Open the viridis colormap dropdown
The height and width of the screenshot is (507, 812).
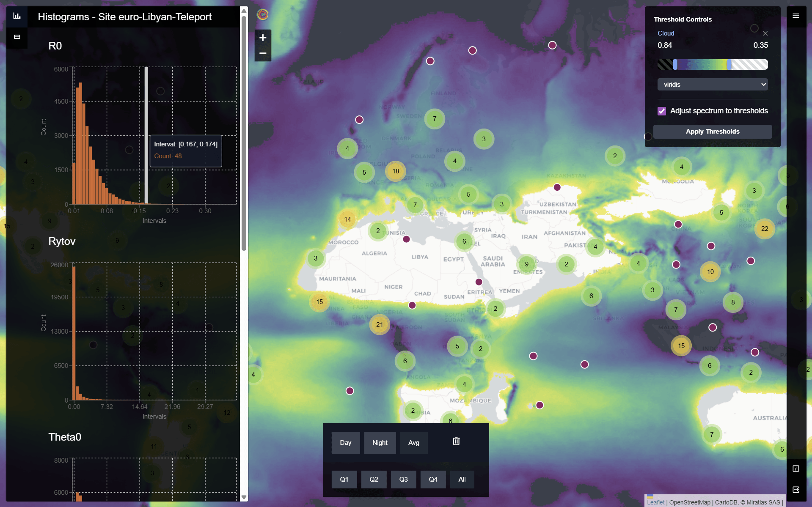point(713,85)
